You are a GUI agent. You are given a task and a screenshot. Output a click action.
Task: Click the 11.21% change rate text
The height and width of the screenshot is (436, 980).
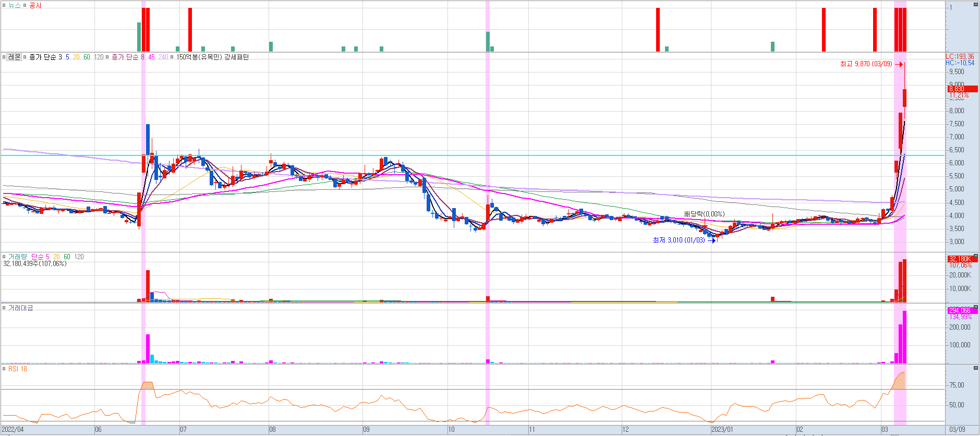tap(959, 95)
